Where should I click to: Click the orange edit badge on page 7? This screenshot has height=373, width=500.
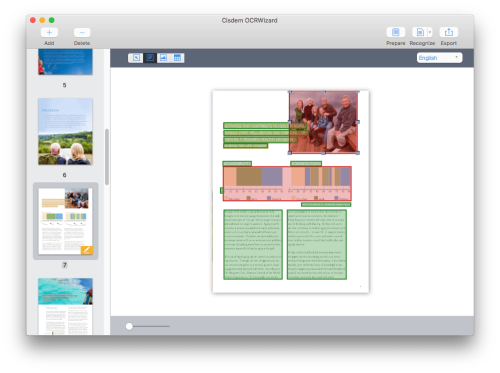[x=87, y=250]
